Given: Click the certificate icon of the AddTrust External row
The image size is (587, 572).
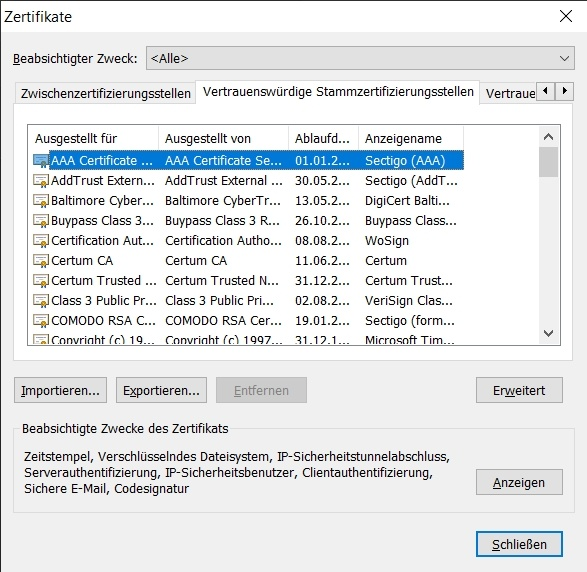Looking at the screenshot, I should tap(41, 181).
